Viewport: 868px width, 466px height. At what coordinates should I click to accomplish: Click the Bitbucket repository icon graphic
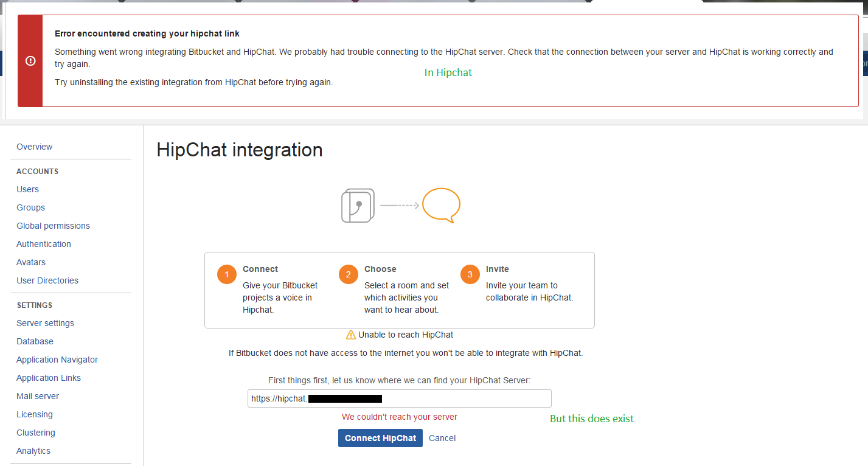[x=358, y=206]
